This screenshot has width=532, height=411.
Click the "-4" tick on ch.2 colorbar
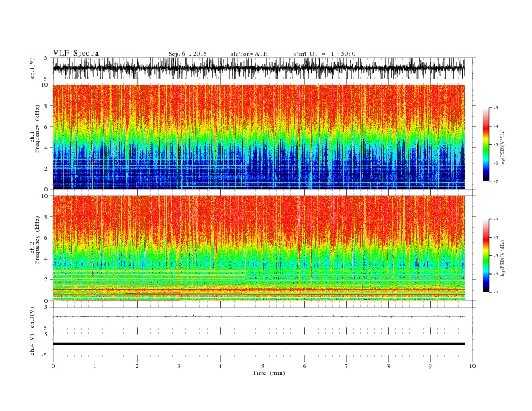(x=496, y=237)
